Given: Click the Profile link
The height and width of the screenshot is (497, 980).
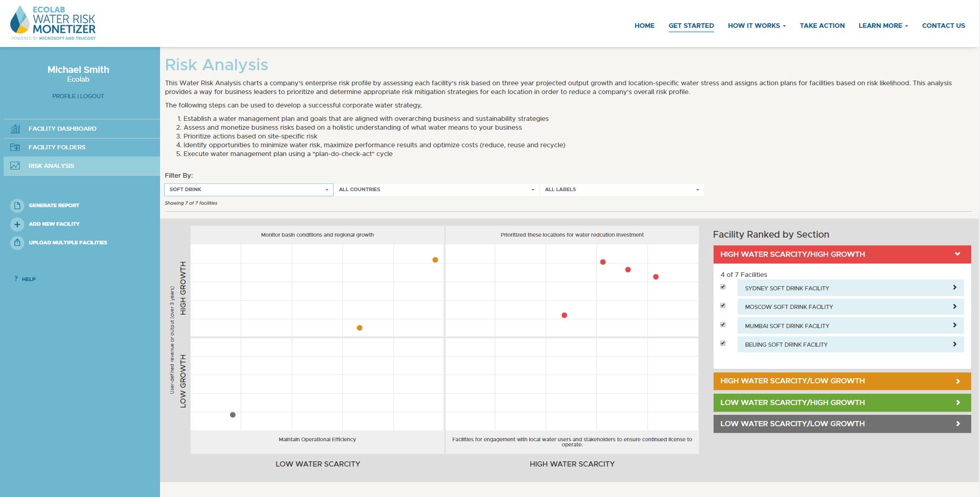Looking at the screenshot, I should [x=64, y=96].
